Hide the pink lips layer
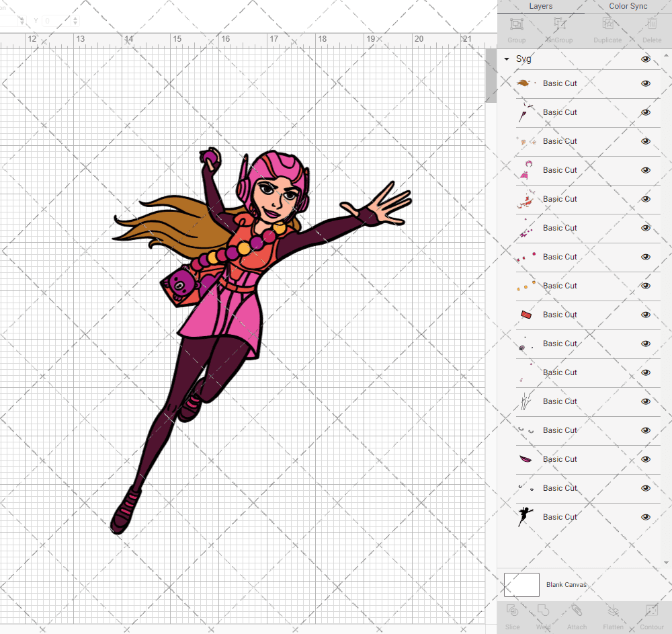 click(645, 459)
